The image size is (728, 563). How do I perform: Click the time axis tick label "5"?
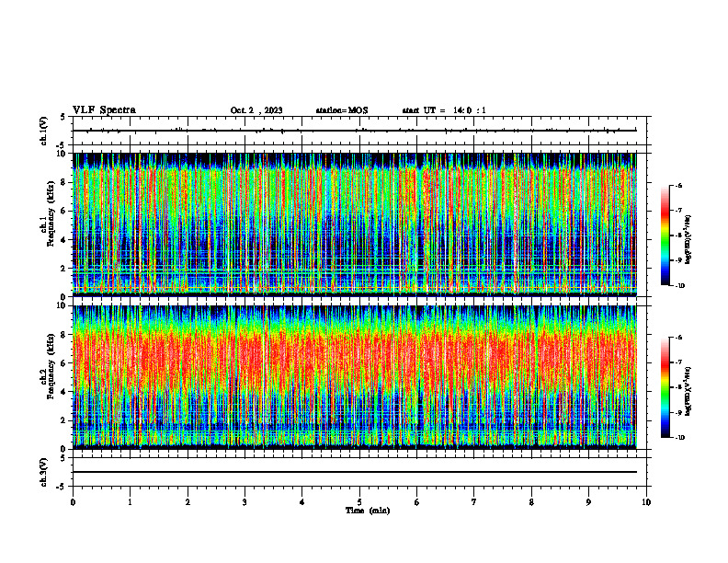point(359,502)
